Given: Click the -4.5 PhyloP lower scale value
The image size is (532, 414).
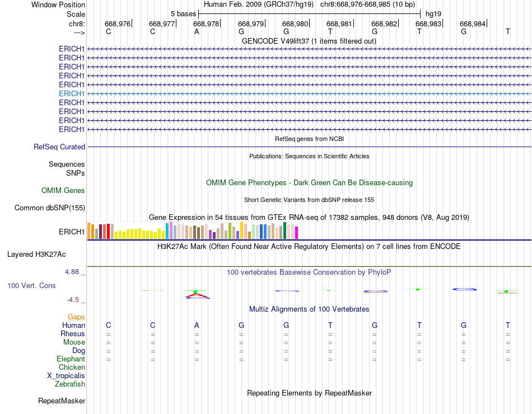Looking at the screenshot, I should (73, 300).
